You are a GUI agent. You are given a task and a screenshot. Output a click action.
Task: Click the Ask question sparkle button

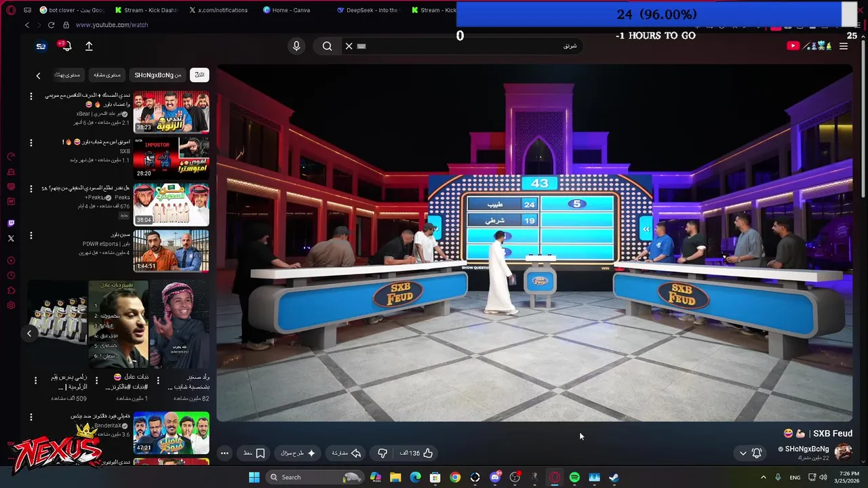coord(298,453)
